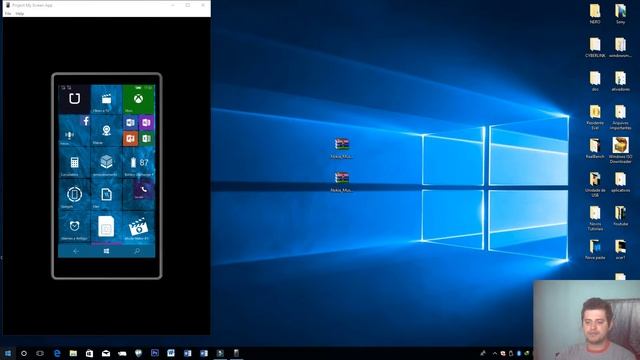The width and height of the screenshot is (640, 360).
Task: Select the acer1 folder on desktop
Action: [x=620, y=250]
